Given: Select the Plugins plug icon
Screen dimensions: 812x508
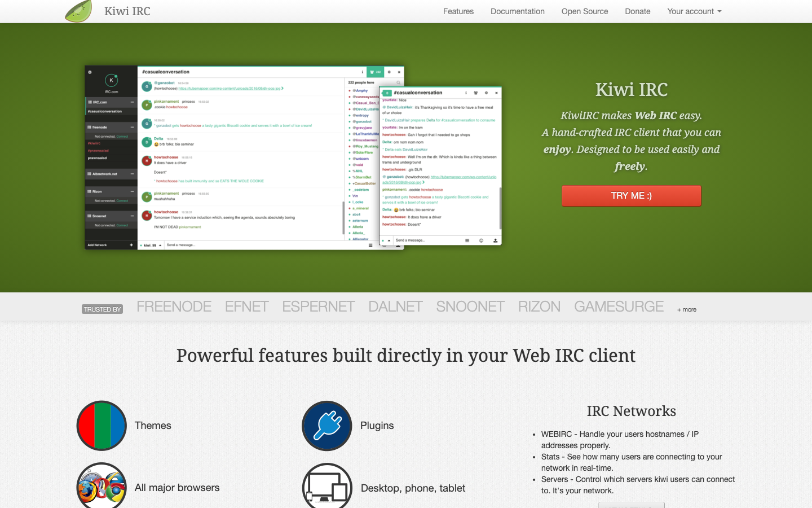Looking at the screenshot, I should (327, 426).
